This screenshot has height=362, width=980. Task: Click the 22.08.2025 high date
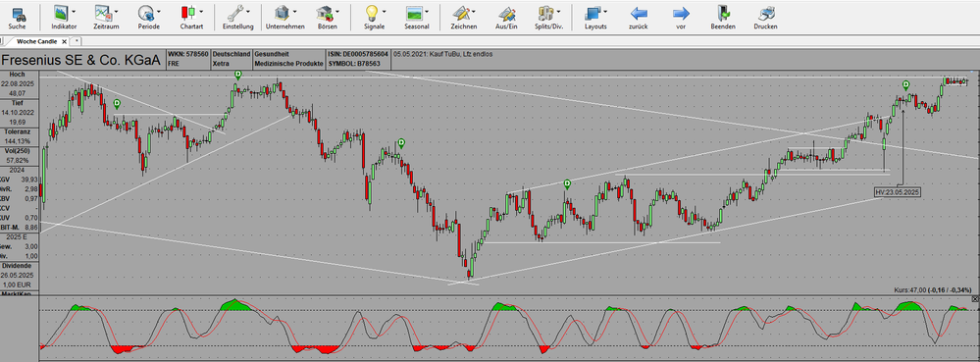pyautogui.click(x=18, y=83)
